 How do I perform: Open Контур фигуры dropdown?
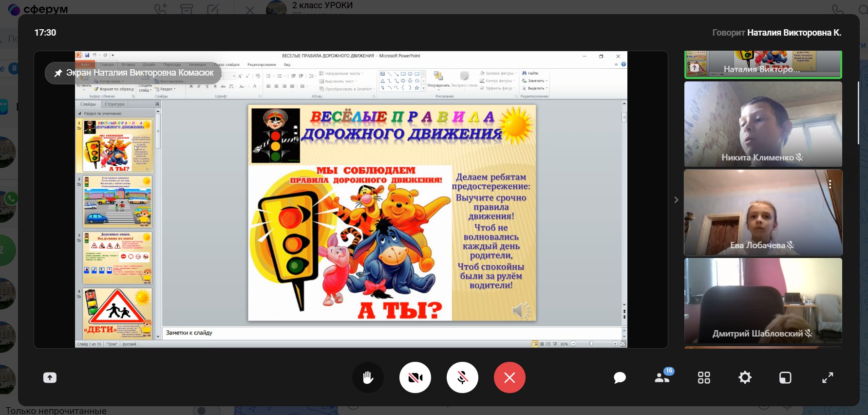pos(497,81)
